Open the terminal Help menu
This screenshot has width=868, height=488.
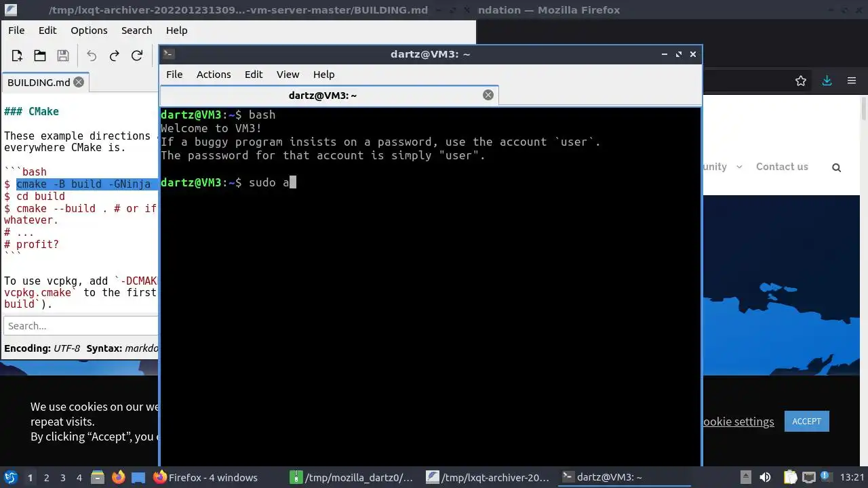pyautogui.click(x=323, y=75)
